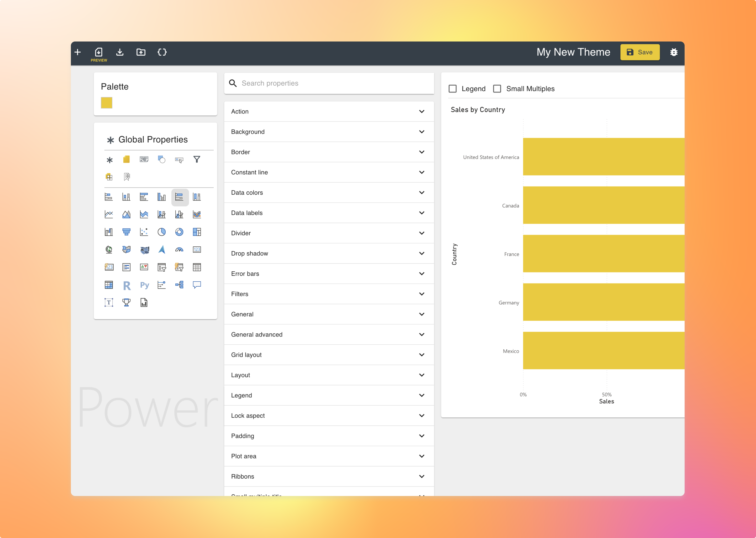Click the download theme icon
The width and height of the screenshot is (756, 538).
click(x=120, y=52)
